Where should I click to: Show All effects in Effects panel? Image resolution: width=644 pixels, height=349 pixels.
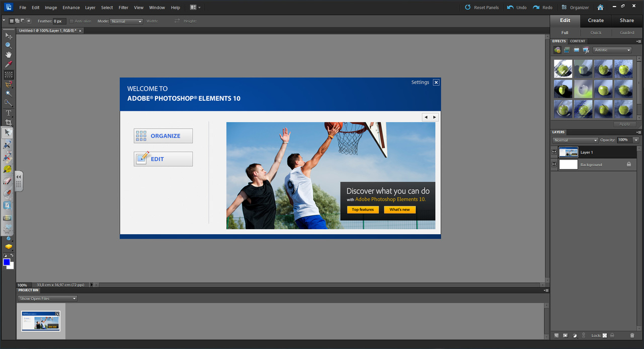586,50
